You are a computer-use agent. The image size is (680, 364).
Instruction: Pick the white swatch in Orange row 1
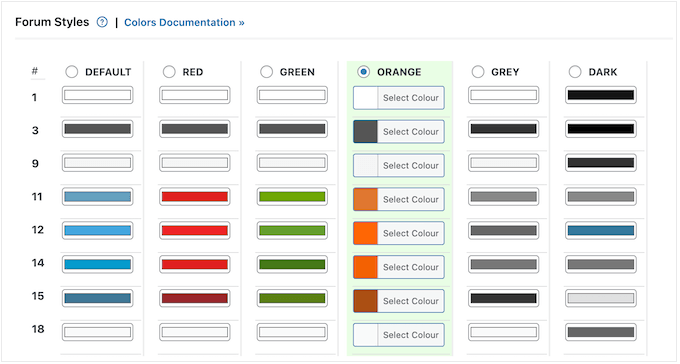pyautogui.click(x=366, y=98)
